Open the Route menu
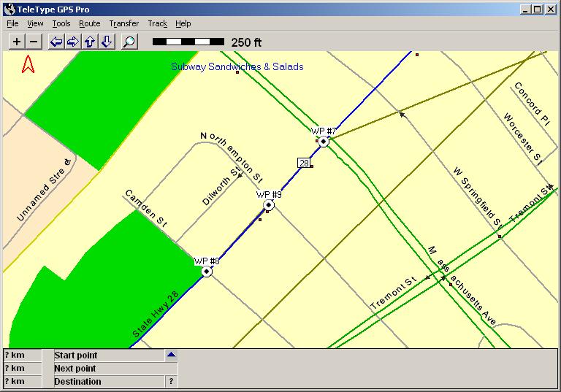The height and width of the screenshot is (392, 561). [89, 23]
